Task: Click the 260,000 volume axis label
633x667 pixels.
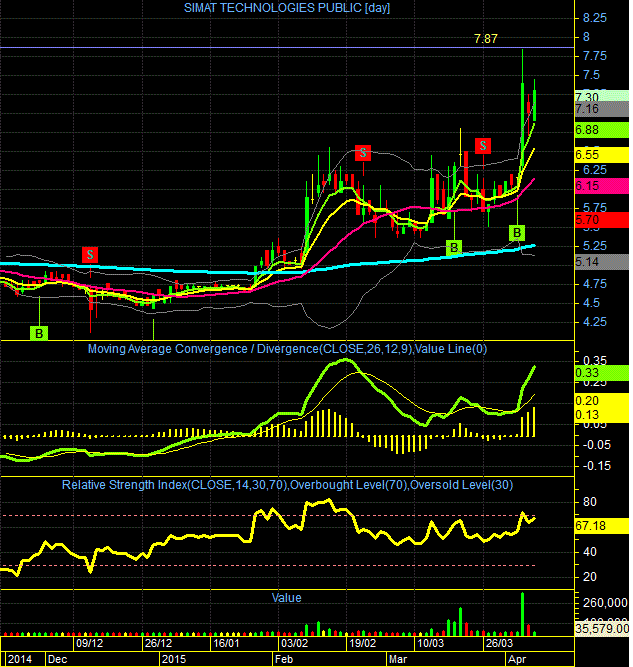Action: (605, 603)
